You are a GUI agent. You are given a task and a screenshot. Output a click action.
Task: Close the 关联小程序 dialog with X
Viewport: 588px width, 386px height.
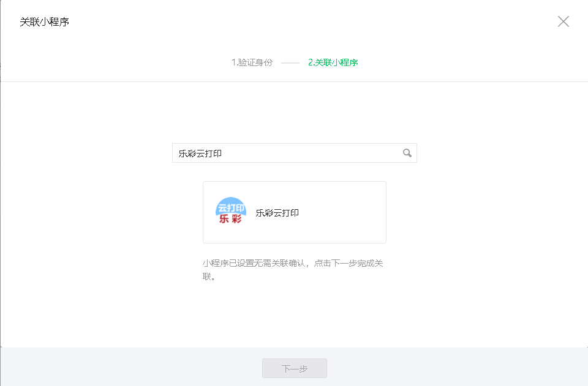point(563,21)
